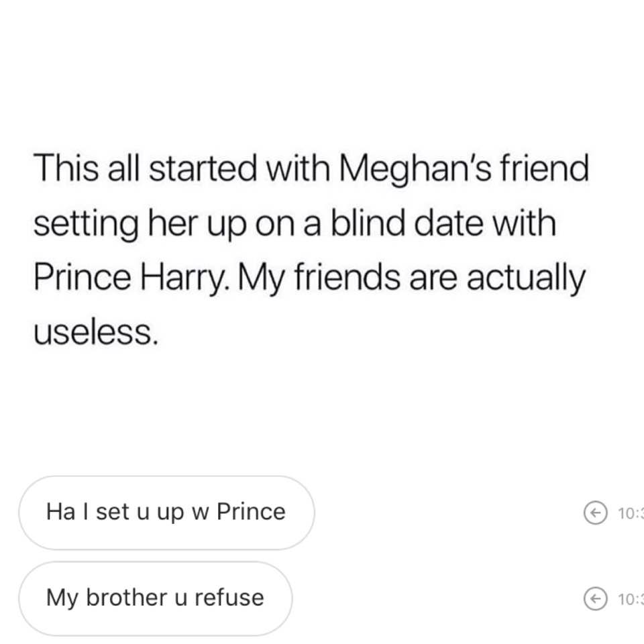Click the word "actually" in the post
This screenshot has height=644, width=644.
click(x=526, y=278)
